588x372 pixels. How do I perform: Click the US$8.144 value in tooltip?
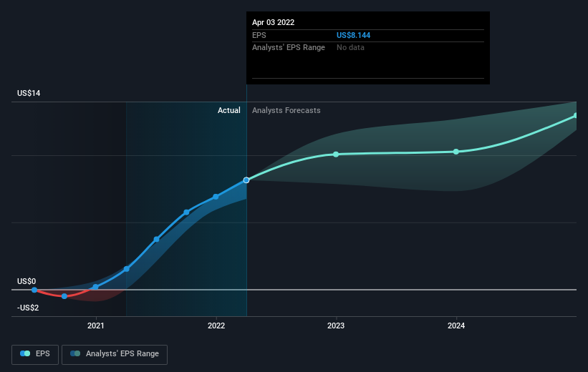coord(353,35)
